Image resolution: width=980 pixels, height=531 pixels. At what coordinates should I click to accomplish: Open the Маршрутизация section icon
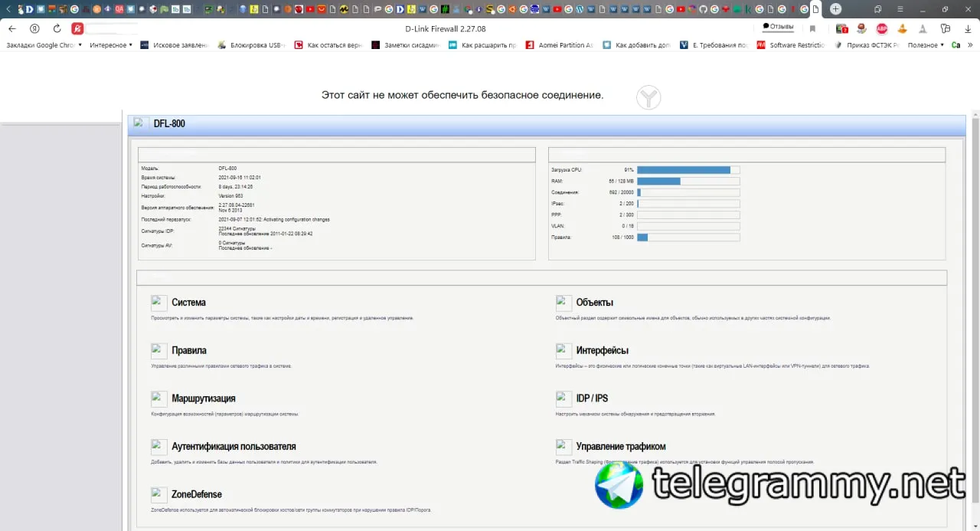(159, 398)
